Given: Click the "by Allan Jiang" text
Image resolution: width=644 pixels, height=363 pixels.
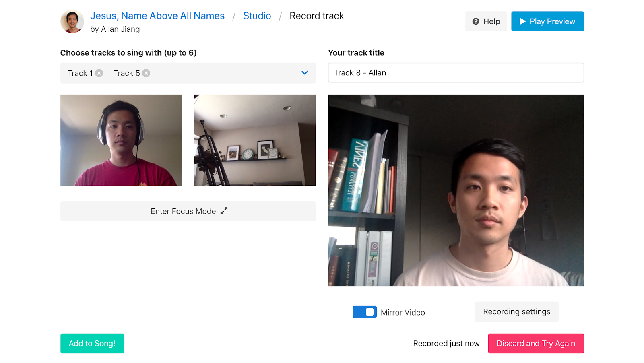Looking at the screenshot, I should 115,29.
